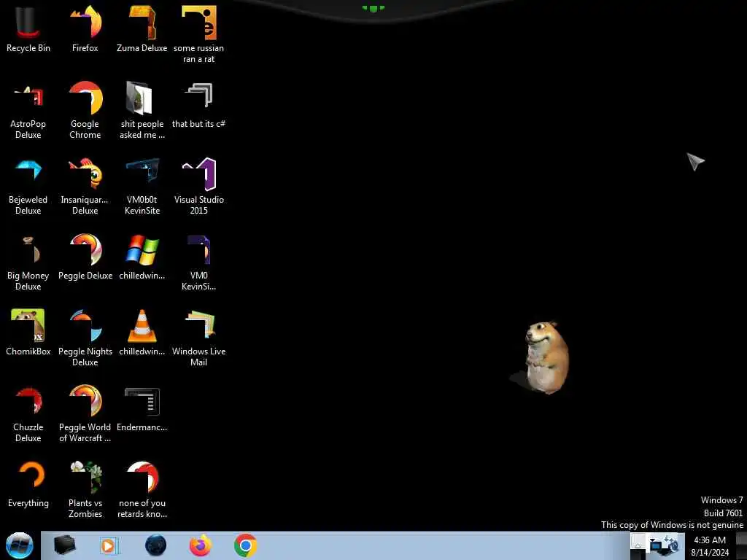Open the black folder taskbar icon

[x=65, y=545]
